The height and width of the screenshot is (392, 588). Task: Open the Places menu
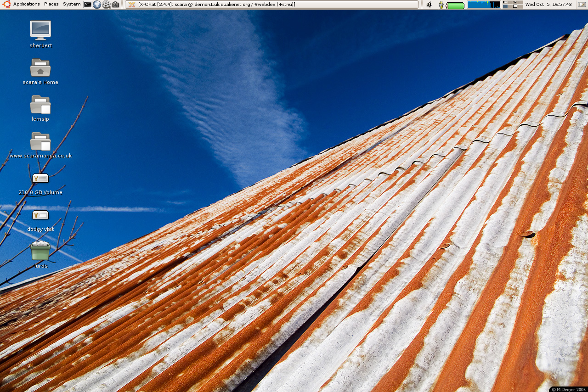[51, 4]
